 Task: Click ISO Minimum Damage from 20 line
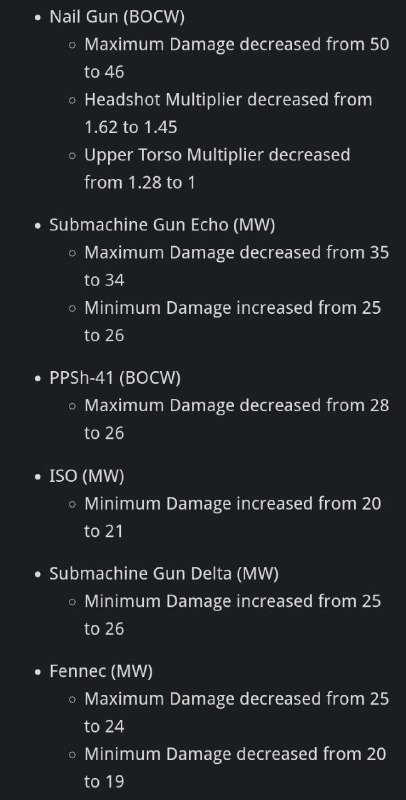click(233, 517)
